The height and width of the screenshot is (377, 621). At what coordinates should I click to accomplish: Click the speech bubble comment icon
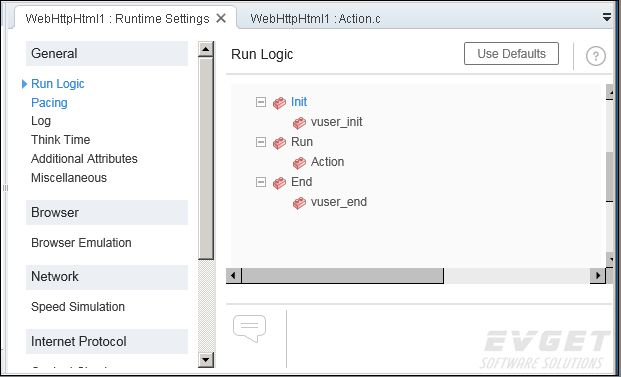[x=250, y=328]
